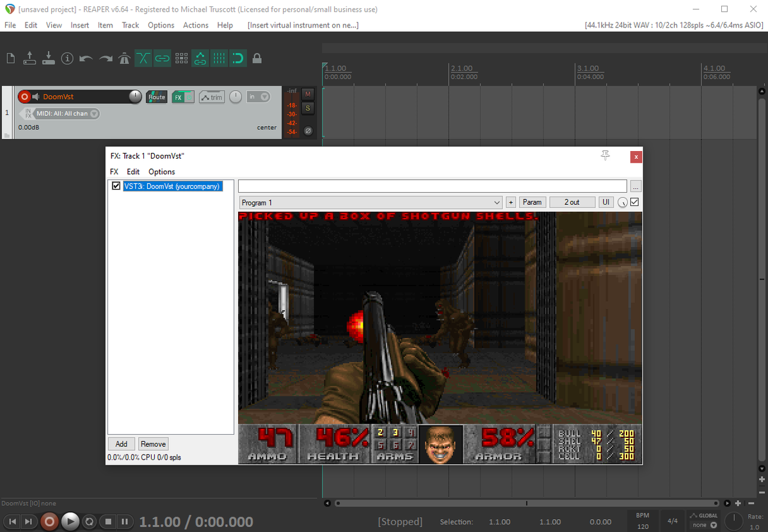Pin the FX window on top
The width and height of the screenshot is (768, 532).
[605, 156]
